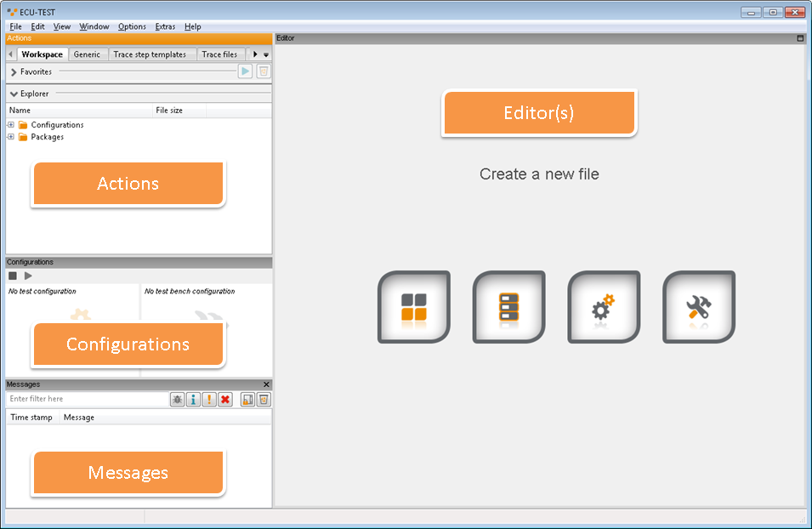The width and height of the screenshot is (812, 529).
Task: Create a new package with the four-squares icon
Action: (x=414, y=307)
